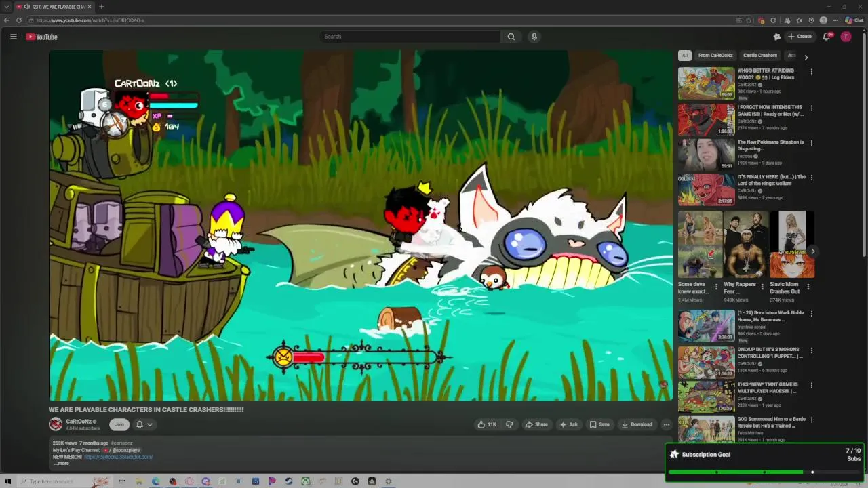The image size is (868, 488).
Task: Click browser back arrow
Action: [x=7, y=20]
